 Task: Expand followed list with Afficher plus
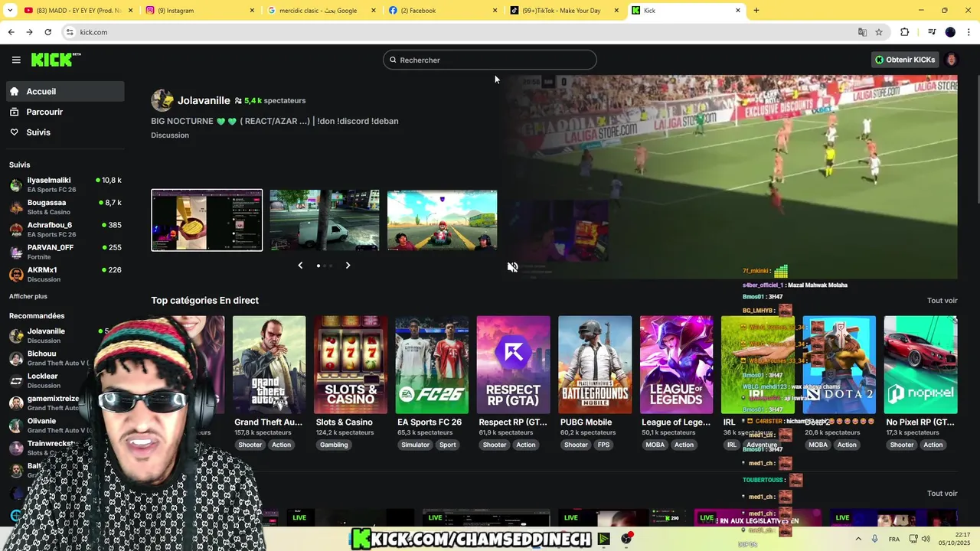coord(28,296)
